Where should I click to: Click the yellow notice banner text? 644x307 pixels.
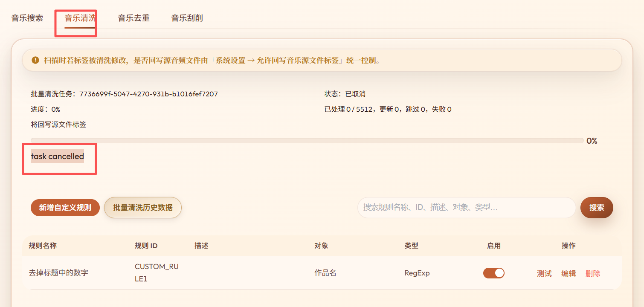pos(212,60)
